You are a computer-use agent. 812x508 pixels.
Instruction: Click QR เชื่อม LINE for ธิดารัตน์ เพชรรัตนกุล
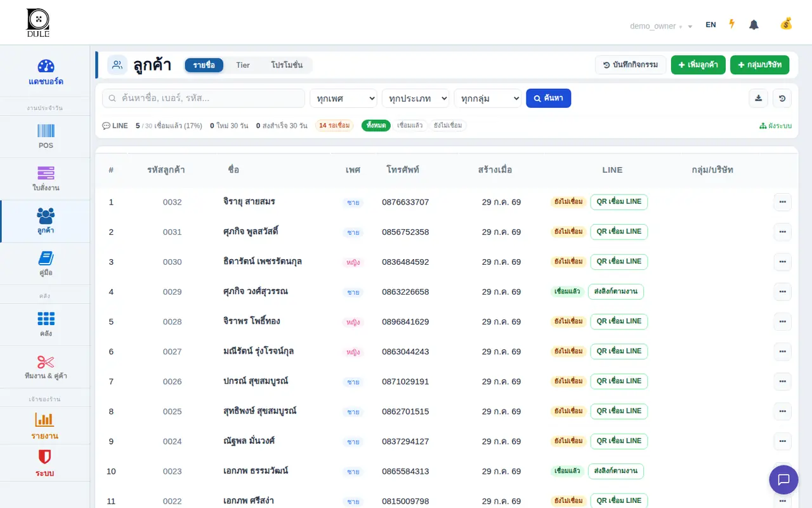[x=619, y=262]
